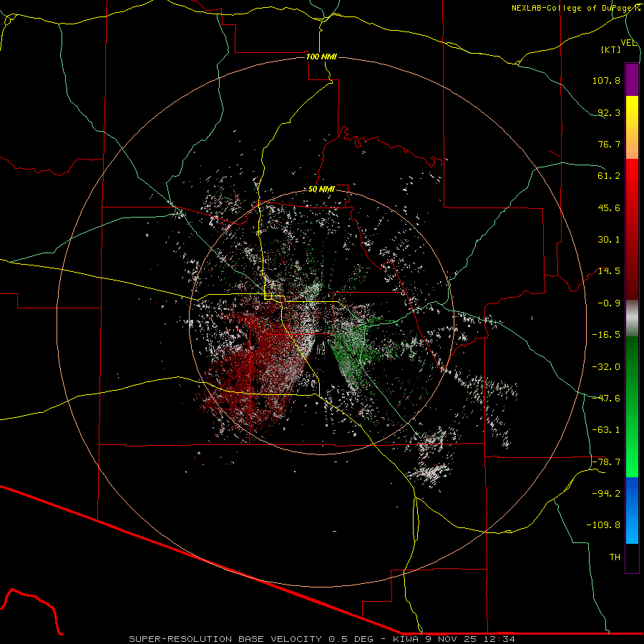Image resolution: width=644 pixels, height=644 pixels.
Task: Click the -94.2 legend value
Action: (606, 494)
